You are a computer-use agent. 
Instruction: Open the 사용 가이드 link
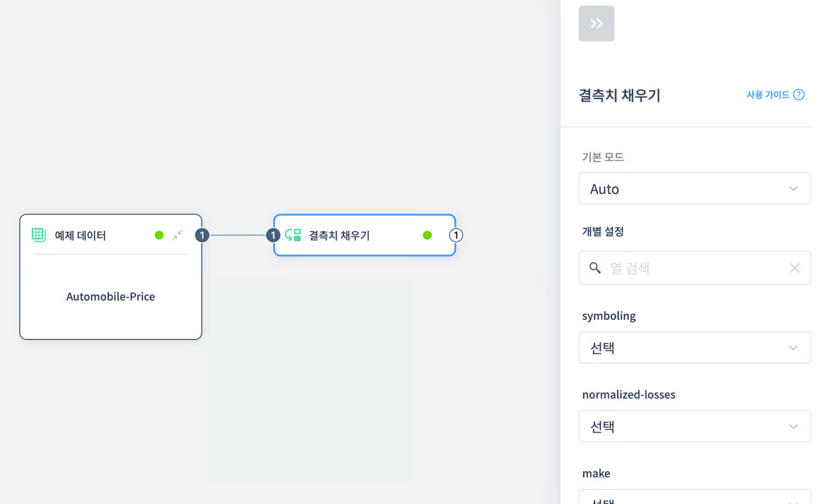pyautogui.click(x=766, y=95)
